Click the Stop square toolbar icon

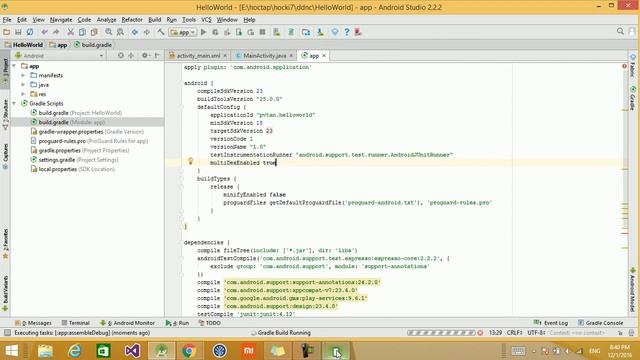[262, 32]
